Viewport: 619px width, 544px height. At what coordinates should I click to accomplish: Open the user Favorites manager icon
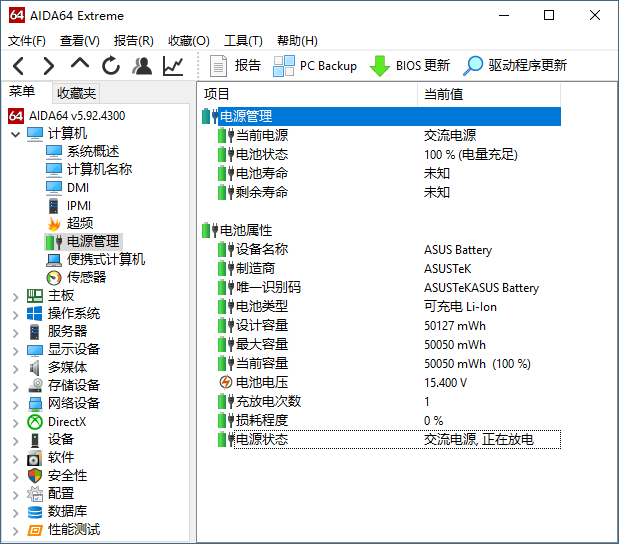pyautogui.click(x=142, y=66)
